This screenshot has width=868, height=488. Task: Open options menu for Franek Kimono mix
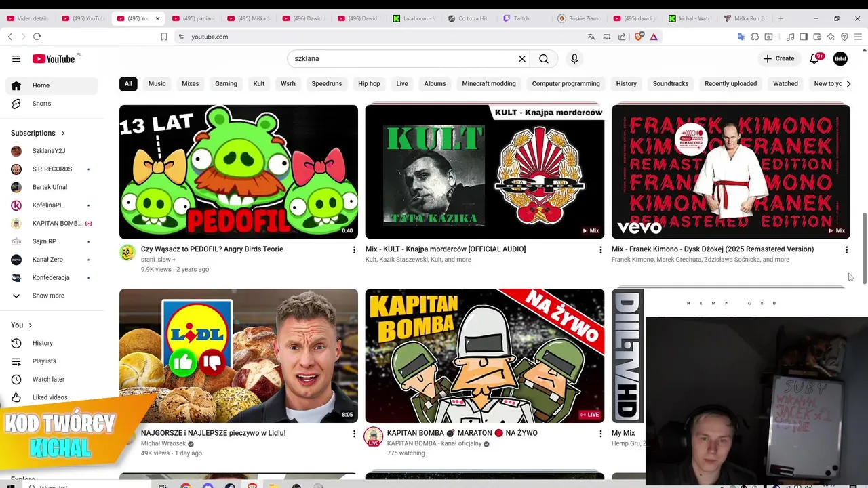pyautogui.click(x=846, y=250)
